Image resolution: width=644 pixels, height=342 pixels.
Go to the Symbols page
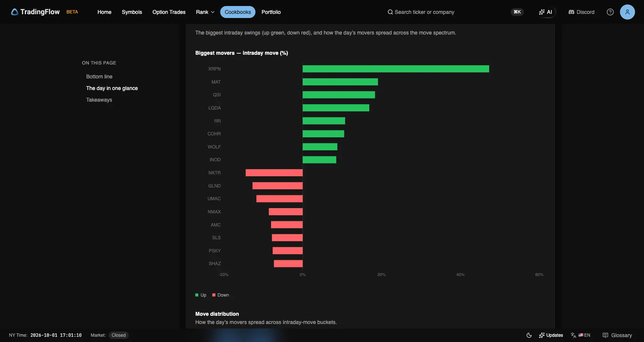132,12
